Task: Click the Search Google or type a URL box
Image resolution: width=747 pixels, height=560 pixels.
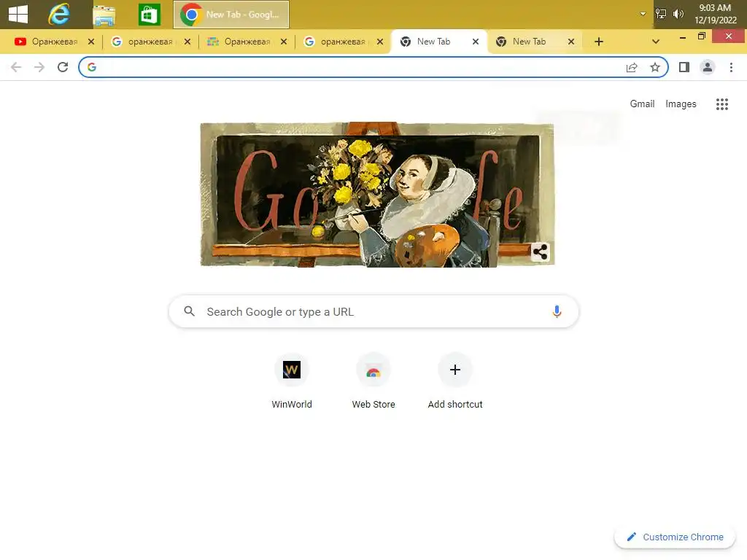Action: coord(373,311)
